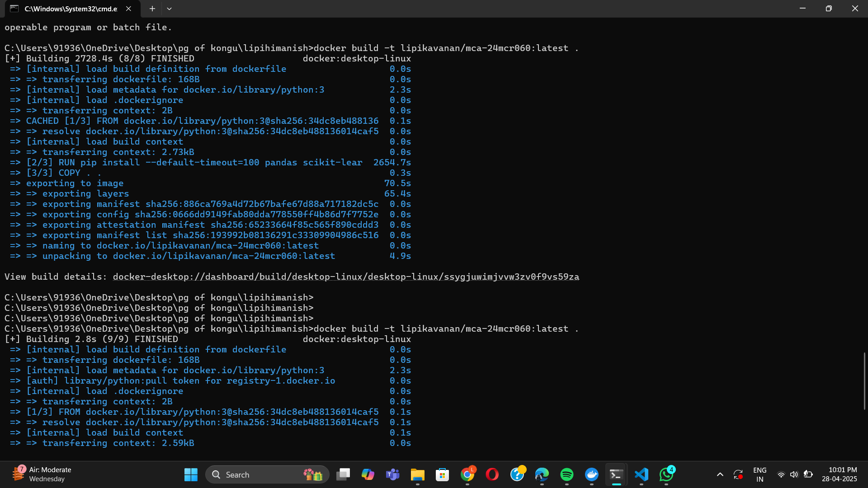Launch Copilot from the taskbar

368,474
